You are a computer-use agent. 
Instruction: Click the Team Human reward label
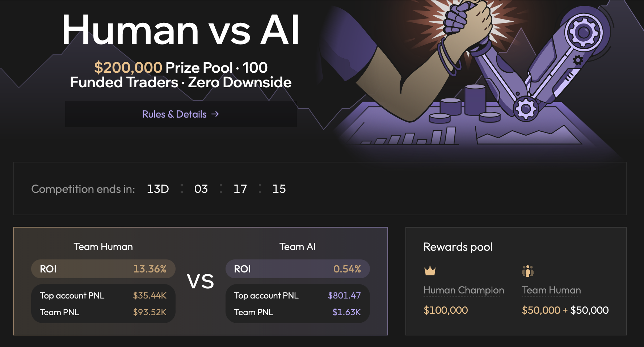(x=551, y=290)
